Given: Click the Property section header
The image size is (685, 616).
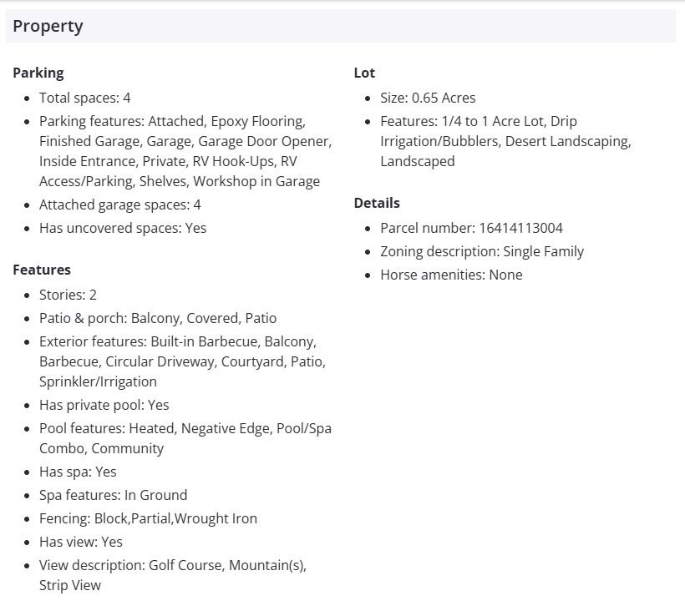Looking at the screenshot, I should (x=48, y=26).
